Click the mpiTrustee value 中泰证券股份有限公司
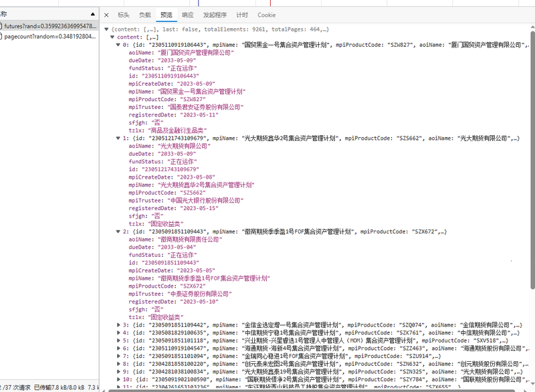This screenshot has height=392, width=535. [199, 294]
